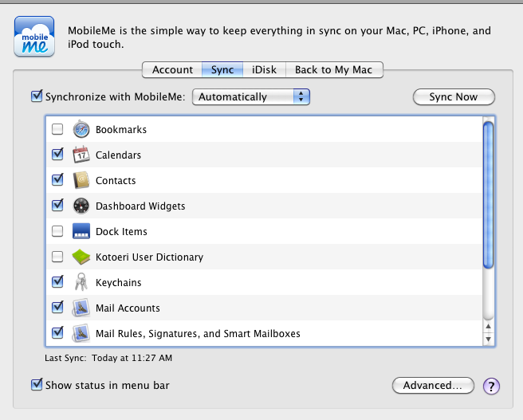523x420 pixels.
Task: Select the Dashboard Widgets row label
Action: (x=140, y=206)
